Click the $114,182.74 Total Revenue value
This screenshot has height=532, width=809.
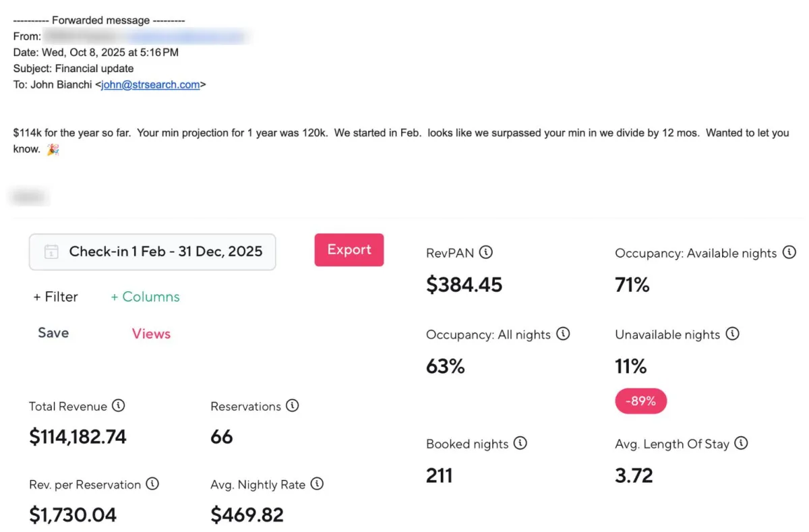78,437
